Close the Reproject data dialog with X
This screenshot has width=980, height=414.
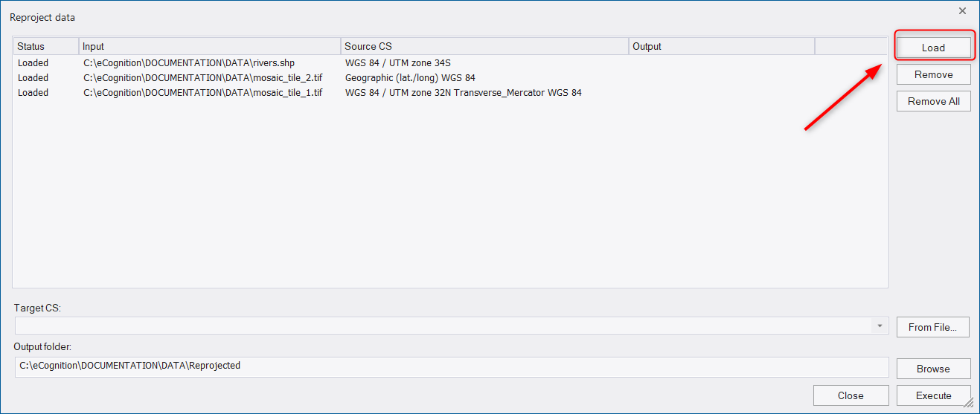point(962,10)
